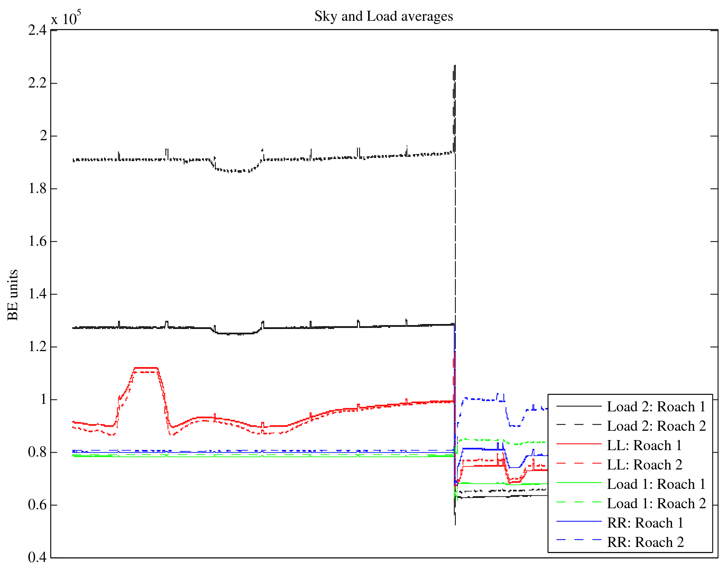Click the y-axis tick label 0.4

37,557
